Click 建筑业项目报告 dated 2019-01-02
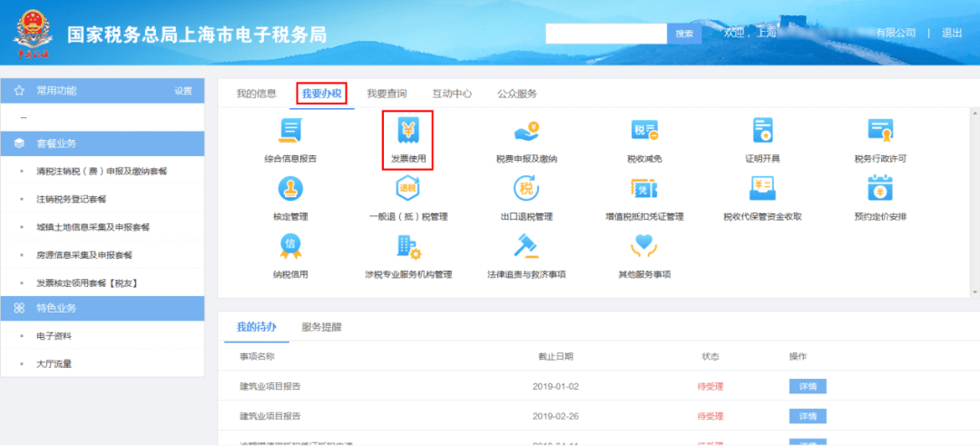 [x=270, y=387]
